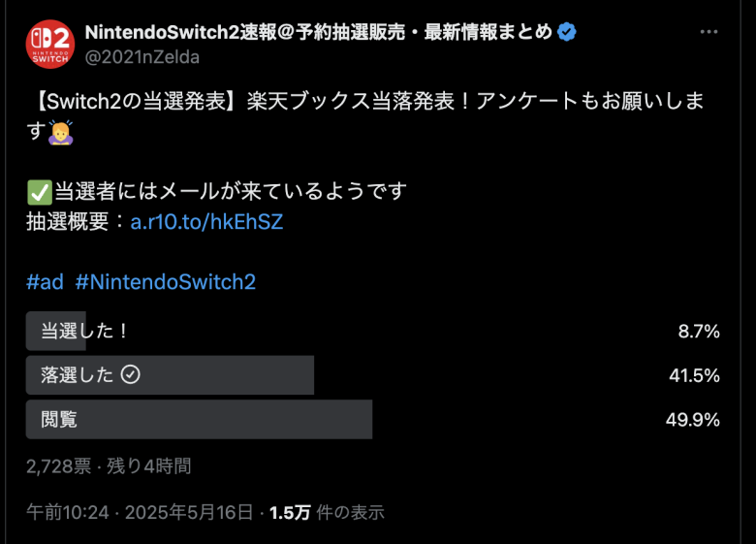Click the bowing person emoji
This screenshot has width=756, height=544.
pos(60,133)
